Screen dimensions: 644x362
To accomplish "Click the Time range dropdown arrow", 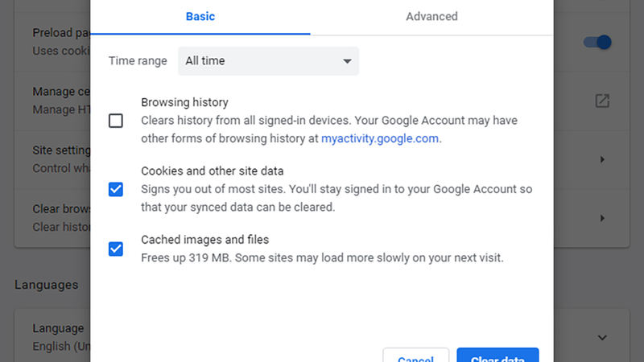I will point(347,61).
